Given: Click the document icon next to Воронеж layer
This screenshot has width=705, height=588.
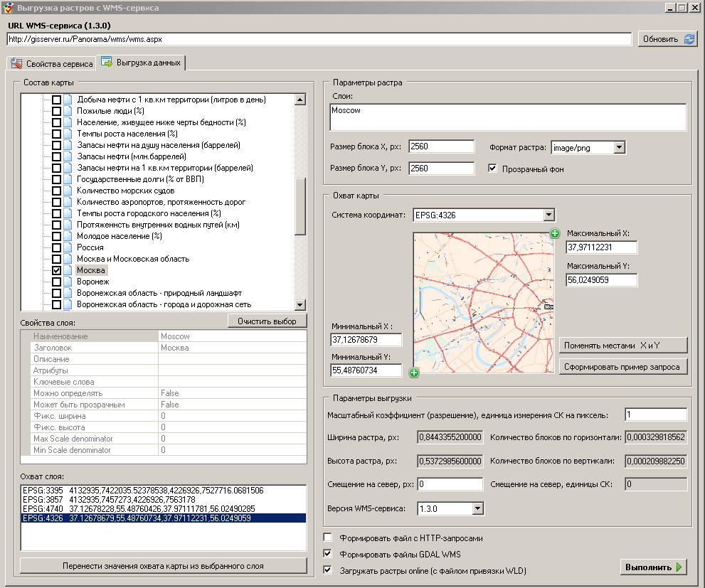Looking at the screenshot, I should pyautogui.click(x=68, y=282).
